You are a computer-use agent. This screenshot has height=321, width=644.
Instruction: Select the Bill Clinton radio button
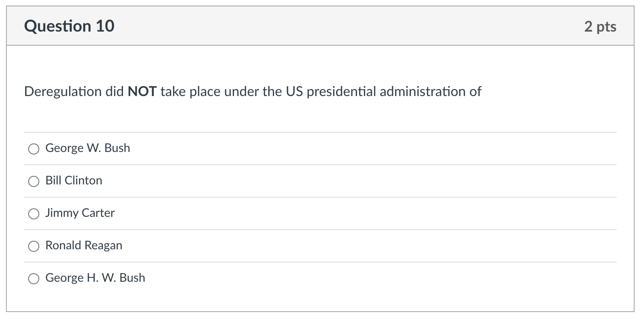tap(34, 181)
